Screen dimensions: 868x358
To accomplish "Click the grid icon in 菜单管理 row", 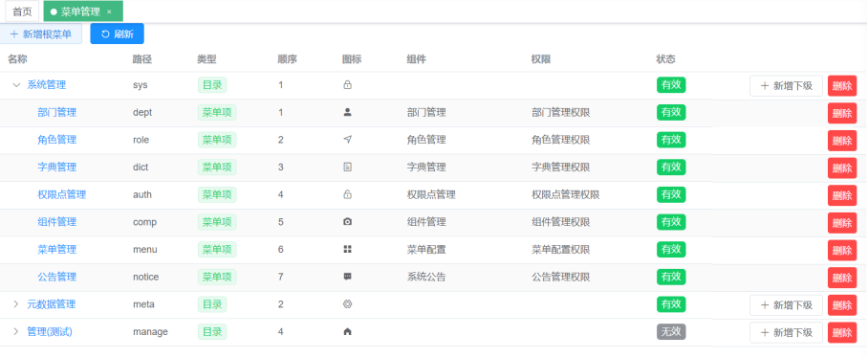I will tap(347, 250).
